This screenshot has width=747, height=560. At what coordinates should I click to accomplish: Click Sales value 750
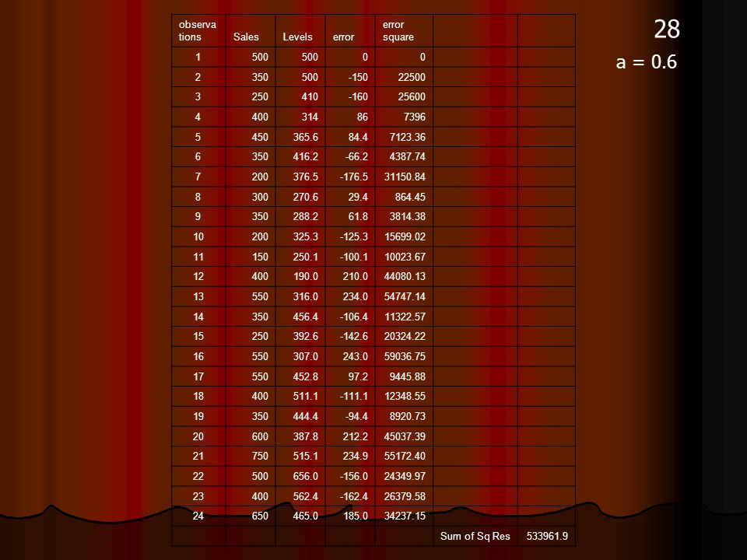click(x=260, y=457)
